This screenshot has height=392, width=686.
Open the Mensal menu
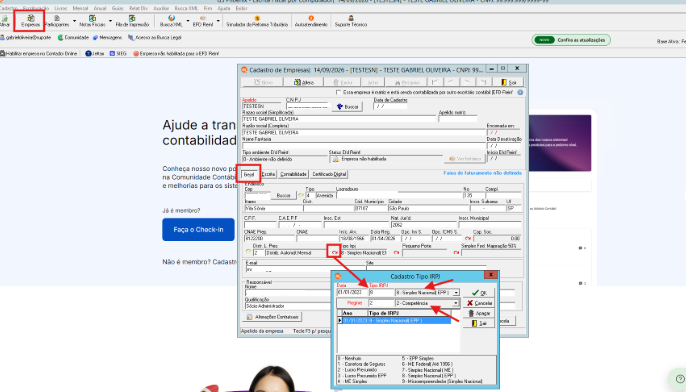click(x=80, y=8)
